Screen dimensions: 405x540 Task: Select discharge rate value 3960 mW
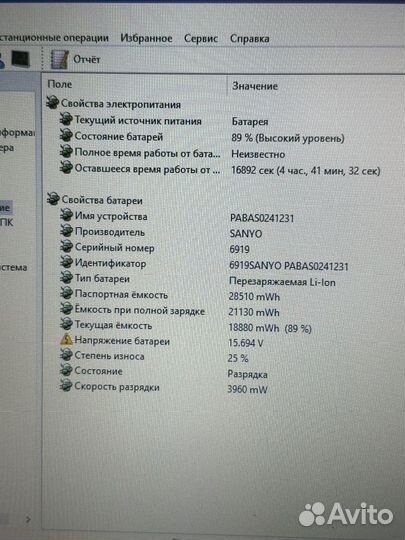click(247, 390)
